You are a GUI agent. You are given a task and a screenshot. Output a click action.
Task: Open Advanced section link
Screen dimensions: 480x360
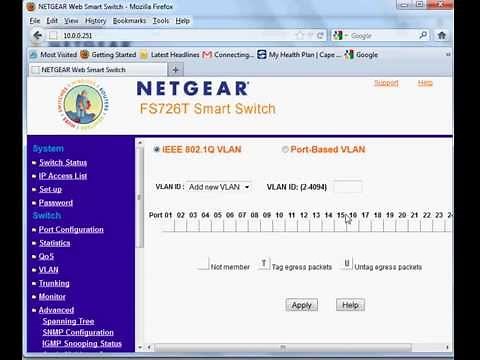pyautogui.click(x=56, y=310)
